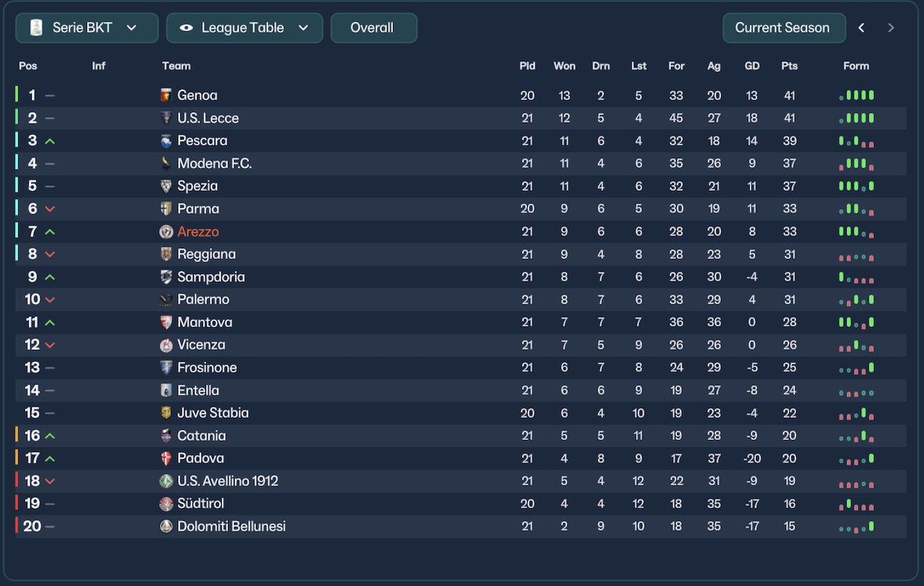Click the Pescara club badge icon

click(167, 141)
